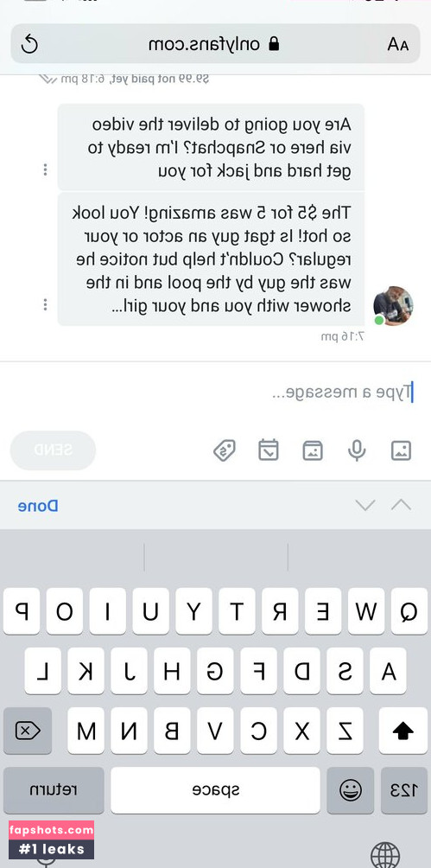Tap the globe language switch key
This screenshot has height=868, width=431.
385,854
